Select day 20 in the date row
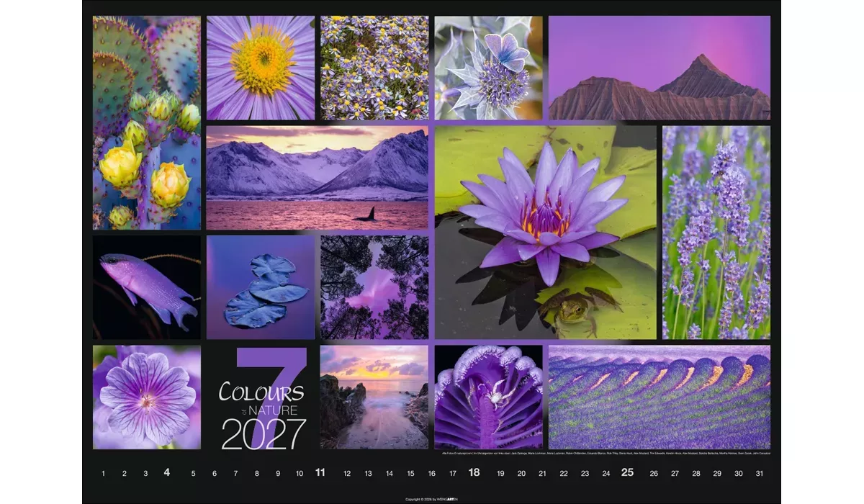The width and height of the screenshot is (864, 504). click(521, 474)
